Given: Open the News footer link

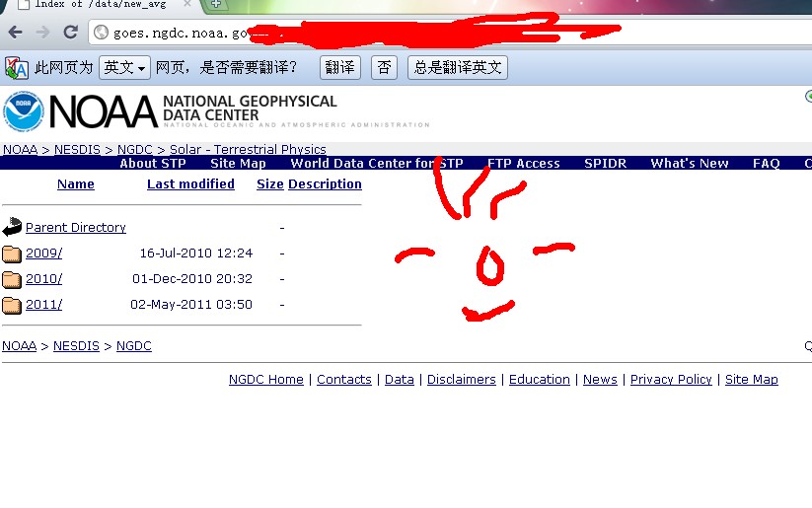Looking at the screenshot, I should coord(600,380).
